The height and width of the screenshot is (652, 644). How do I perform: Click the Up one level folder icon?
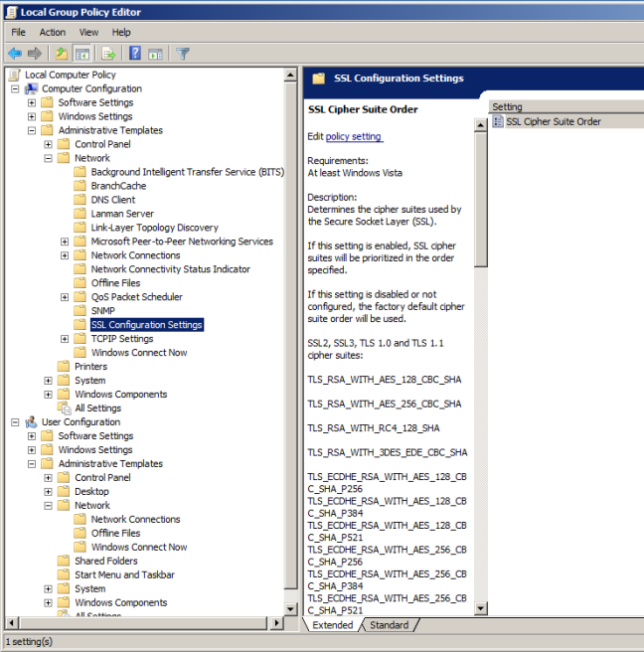coord(62,54)
